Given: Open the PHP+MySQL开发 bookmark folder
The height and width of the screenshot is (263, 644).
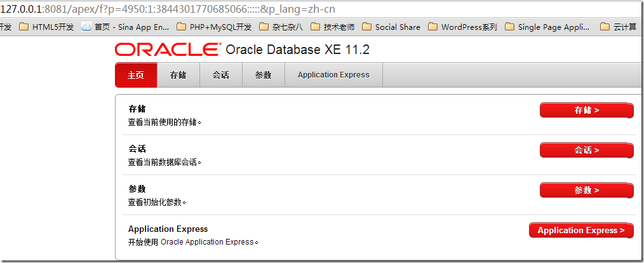Looking at the screenshot, I should pyautogui.click(x=214, y=27).
